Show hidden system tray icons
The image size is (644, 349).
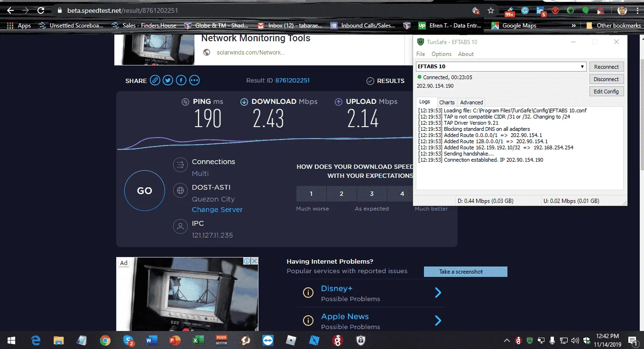[507, 340]
